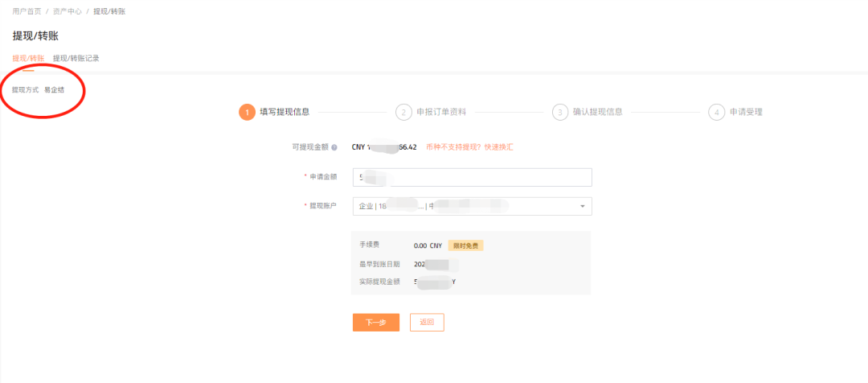This screenshot has height=383, width=868.
Task: Click the 最早到账日期 label
Action: (x=379, y=264)
